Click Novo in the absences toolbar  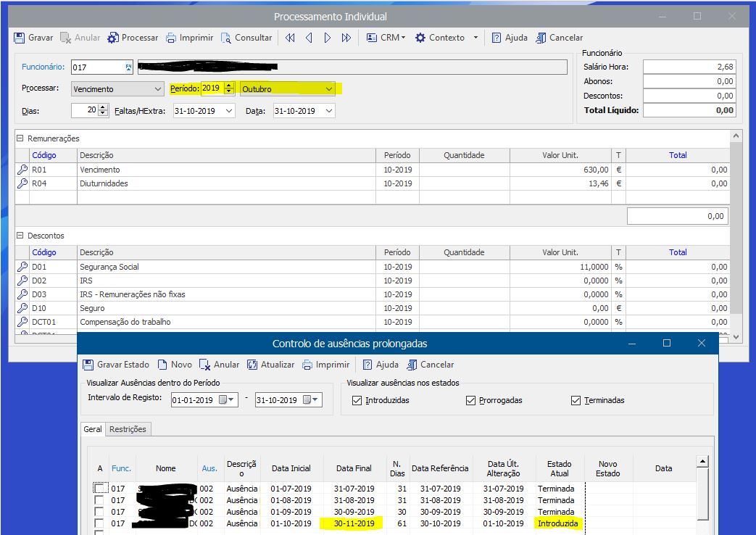pyautogui.click(x=174, y=365)
